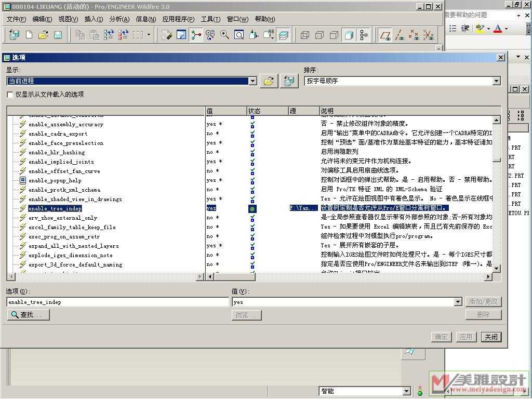Select the enable_assembly_accuracy option

[x=66, y=125]
